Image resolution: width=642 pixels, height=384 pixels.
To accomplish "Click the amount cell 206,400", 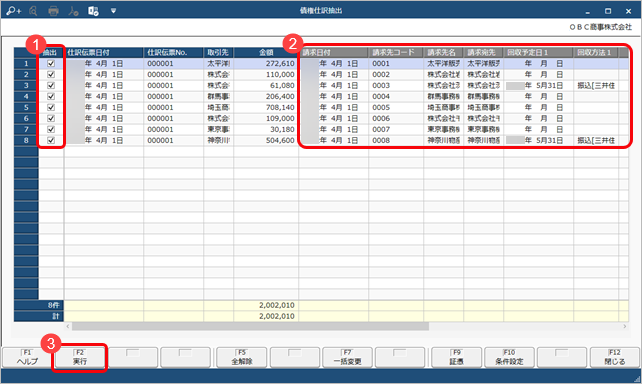I will click(266, 97).
